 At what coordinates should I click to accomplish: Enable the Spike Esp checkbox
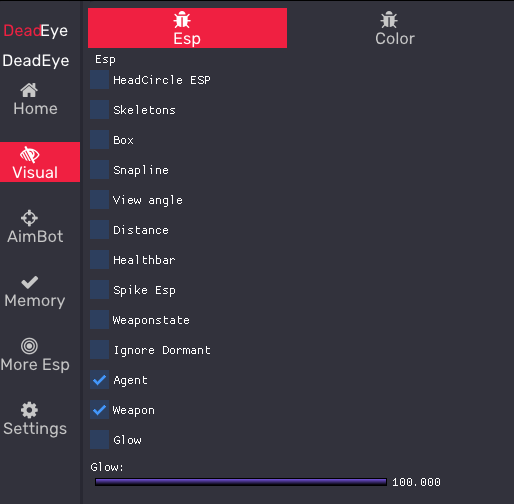(99, 290)
